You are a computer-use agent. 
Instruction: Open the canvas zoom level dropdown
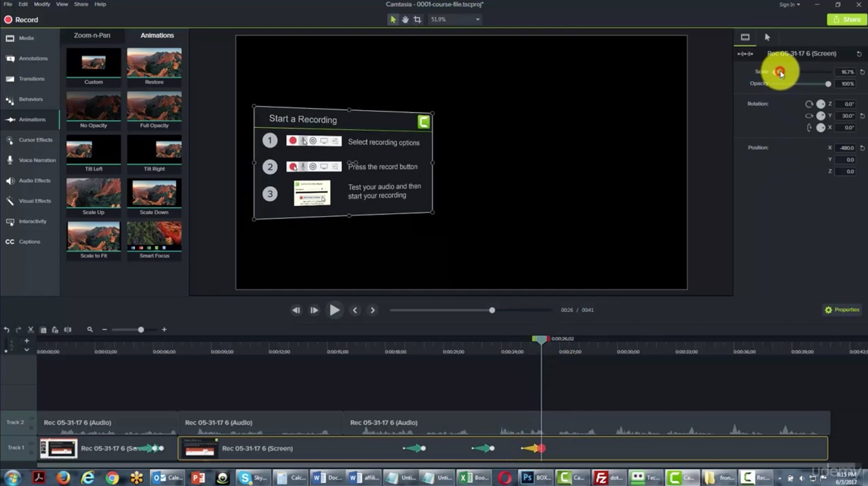pos(455,20)
